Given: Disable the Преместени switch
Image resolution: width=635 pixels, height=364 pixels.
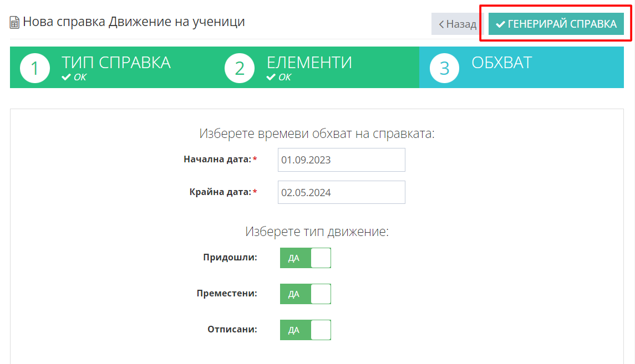Looking at the screenshot, I should point(305,294).
